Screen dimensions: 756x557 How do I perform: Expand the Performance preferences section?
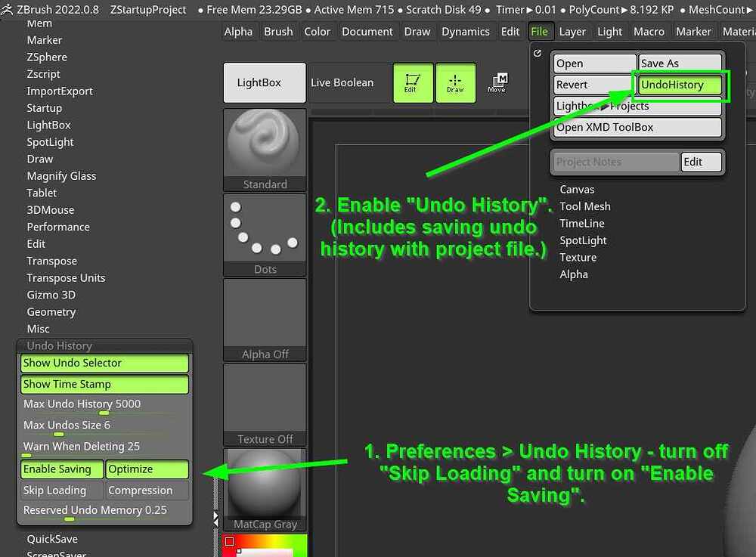click(58, 227)
